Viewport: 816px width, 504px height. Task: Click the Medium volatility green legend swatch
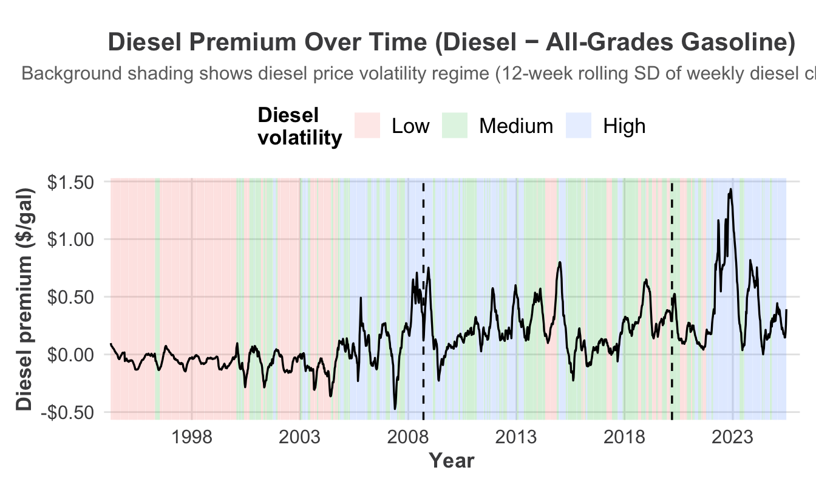click(455, 126)
